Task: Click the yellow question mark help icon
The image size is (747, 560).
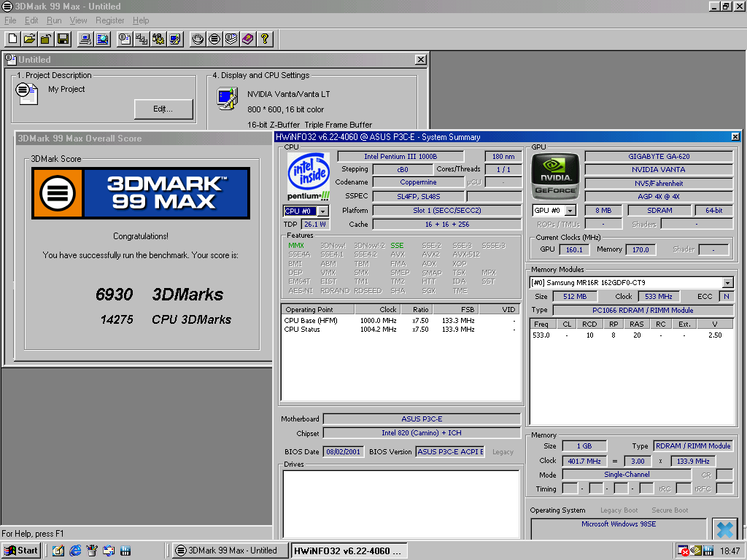Action: point(264,39)
